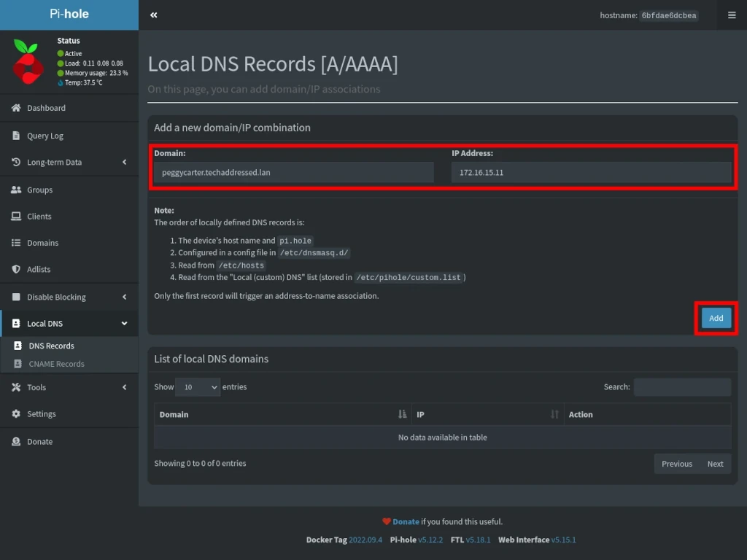747x560 pixels.
Task: Click the Tools wrench icon
Action: (x=16, y=387)
